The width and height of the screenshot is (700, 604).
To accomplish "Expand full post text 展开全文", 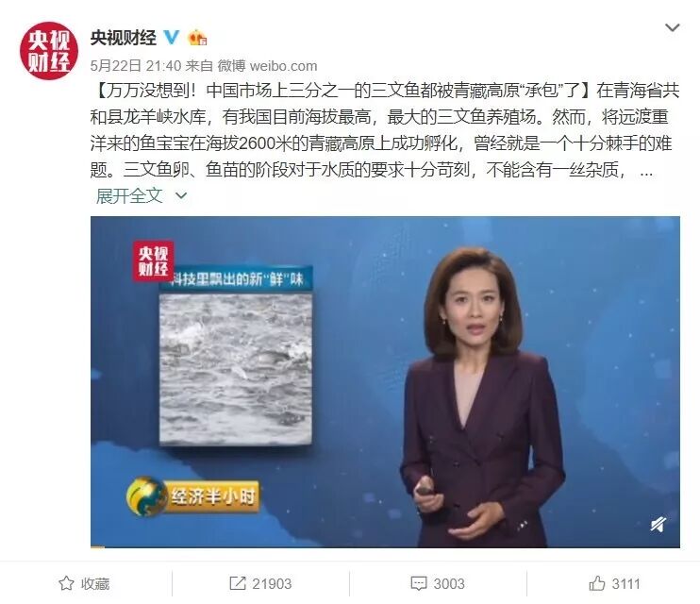I will [129, 195].
